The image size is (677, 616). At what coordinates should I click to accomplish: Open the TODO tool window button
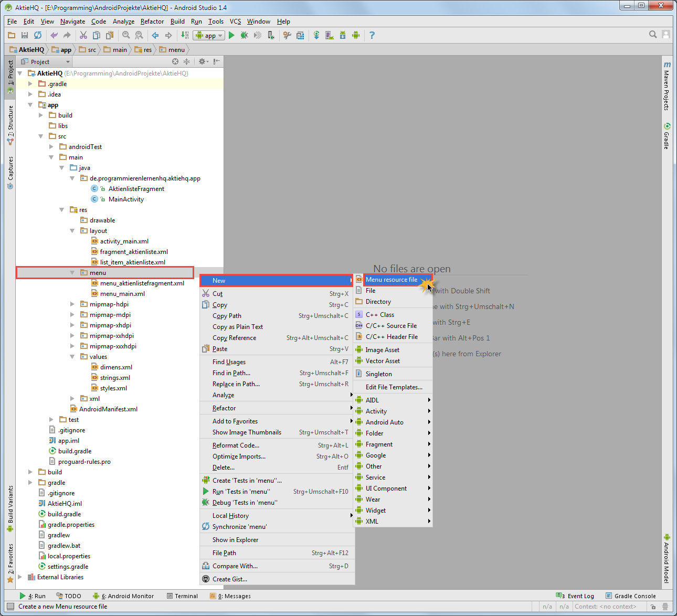68,596
